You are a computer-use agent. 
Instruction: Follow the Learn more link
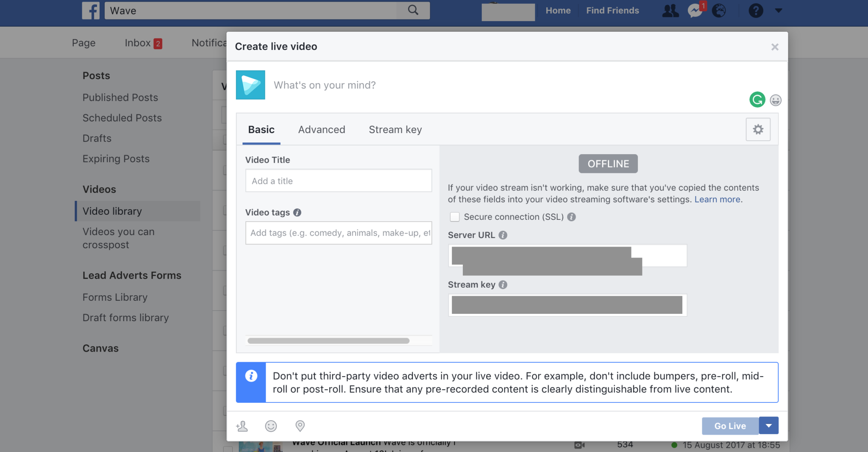(717, 200)
